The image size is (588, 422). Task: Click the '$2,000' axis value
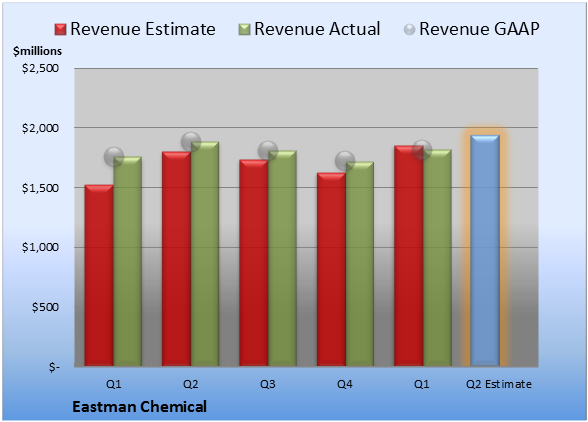point(40,128)
